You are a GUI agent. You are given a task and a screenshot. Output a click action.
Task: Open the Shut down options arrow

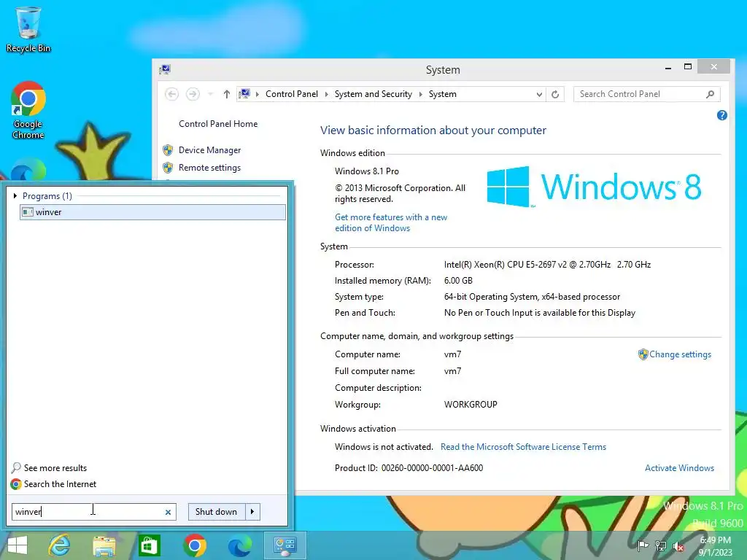252,512
